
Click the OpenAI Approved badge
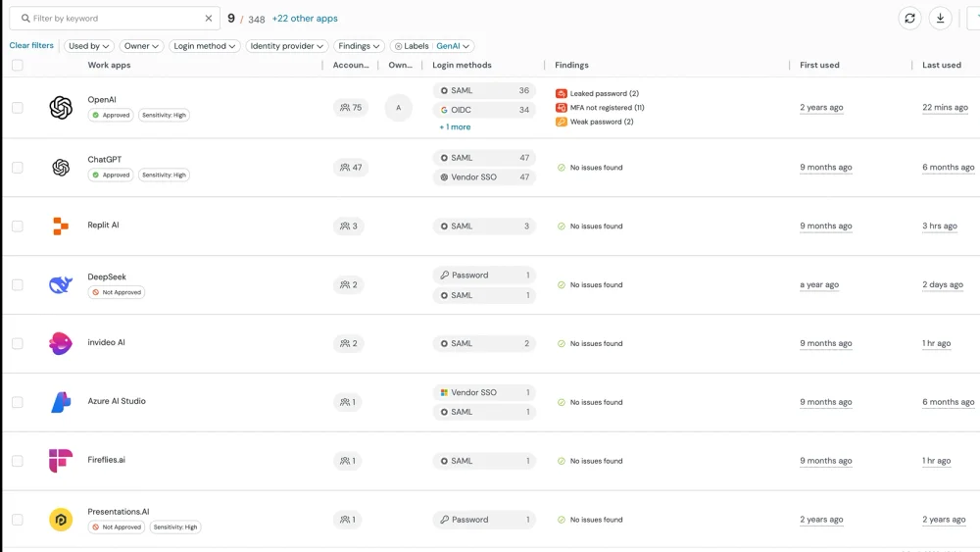111,115
